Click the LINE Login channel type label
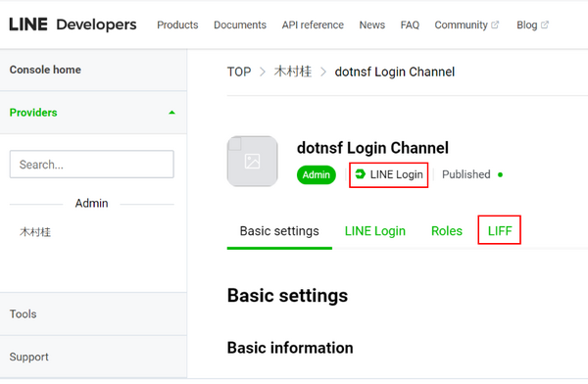 click(396, 174)
